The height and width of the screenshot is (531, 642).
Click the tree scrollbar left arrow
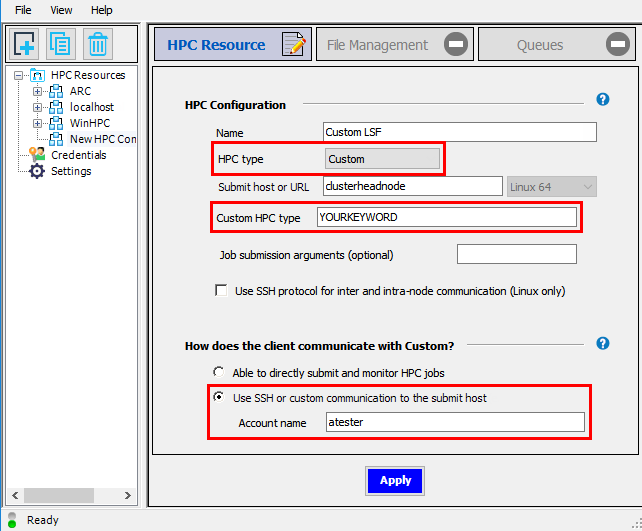(x=15, y=495)
